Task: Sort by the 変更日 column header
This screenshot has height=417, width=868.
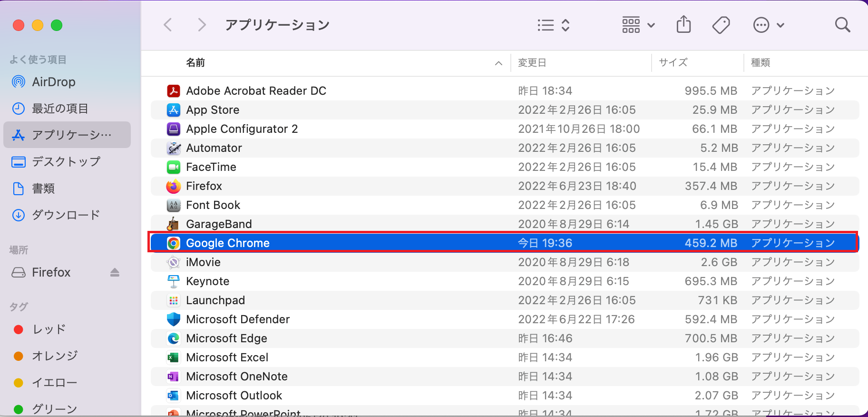Action: coord(532,63)
